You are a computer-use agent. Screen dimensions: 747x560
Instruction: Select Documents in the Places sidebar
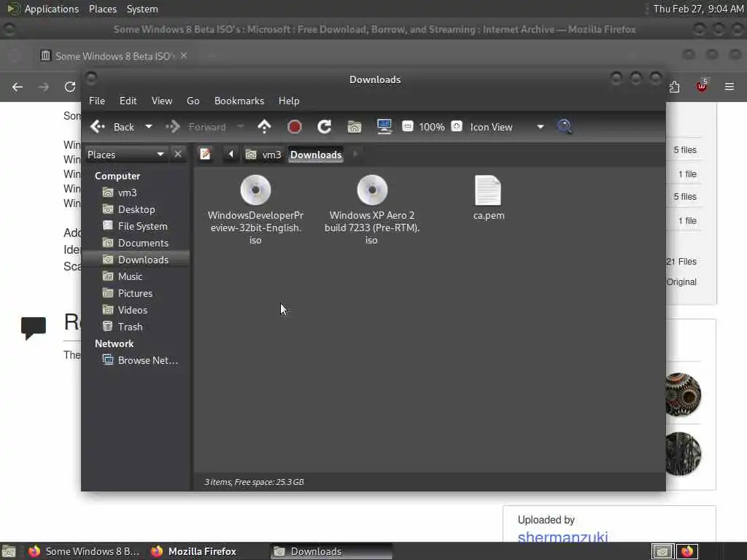[136, 243]
